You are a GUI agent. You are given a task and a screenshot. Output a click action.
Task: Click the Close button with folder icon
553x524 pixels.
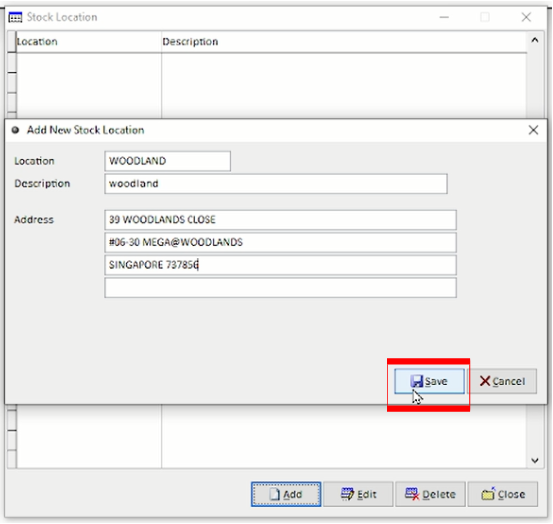(x=503, y=494)
